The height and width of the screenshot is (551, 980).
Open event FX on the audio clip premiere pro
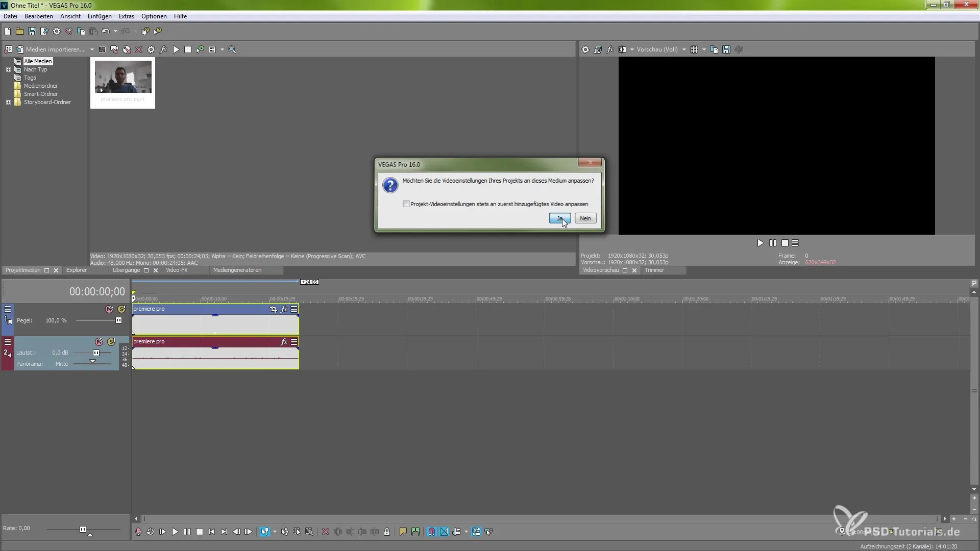[x=284, y=342]
